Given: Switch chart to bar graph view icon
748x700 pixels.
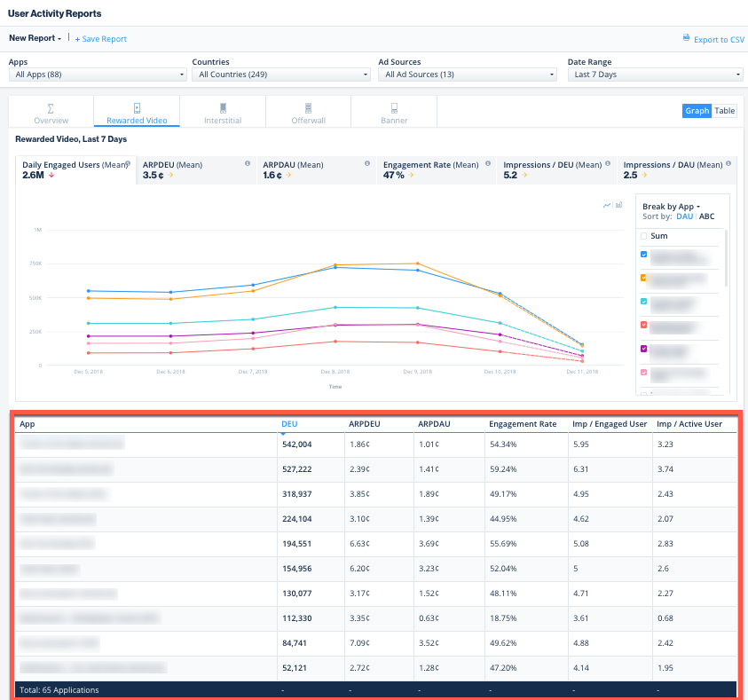Looking at the screenshot, I should (x=618, y=205).
